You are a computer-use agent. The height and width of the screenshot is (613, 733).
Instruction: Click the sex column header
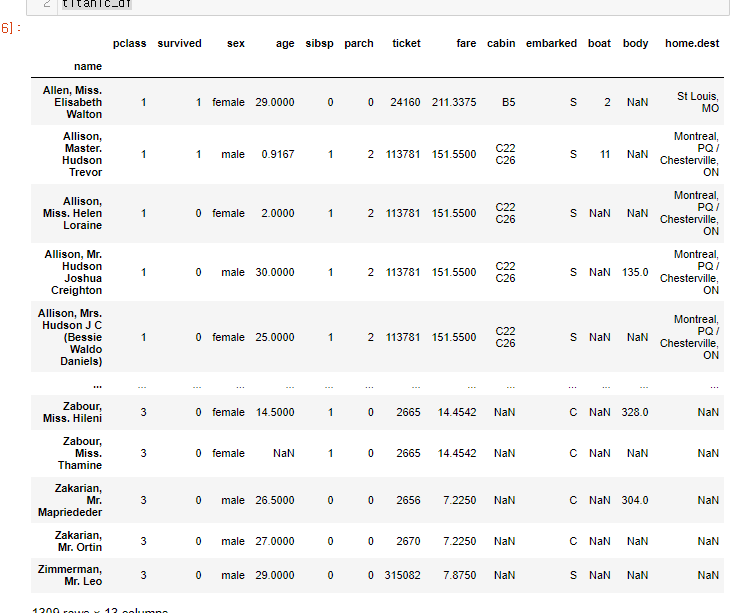click(x=236, y=43)
